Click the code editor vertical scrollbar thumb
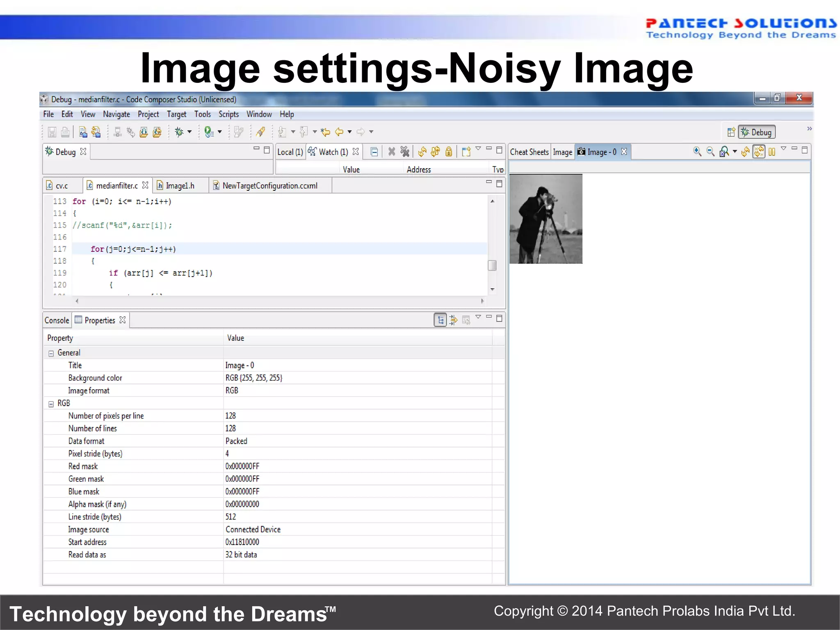Image resolution: width=840 pixels, height=630 pixels. point(492,265)
